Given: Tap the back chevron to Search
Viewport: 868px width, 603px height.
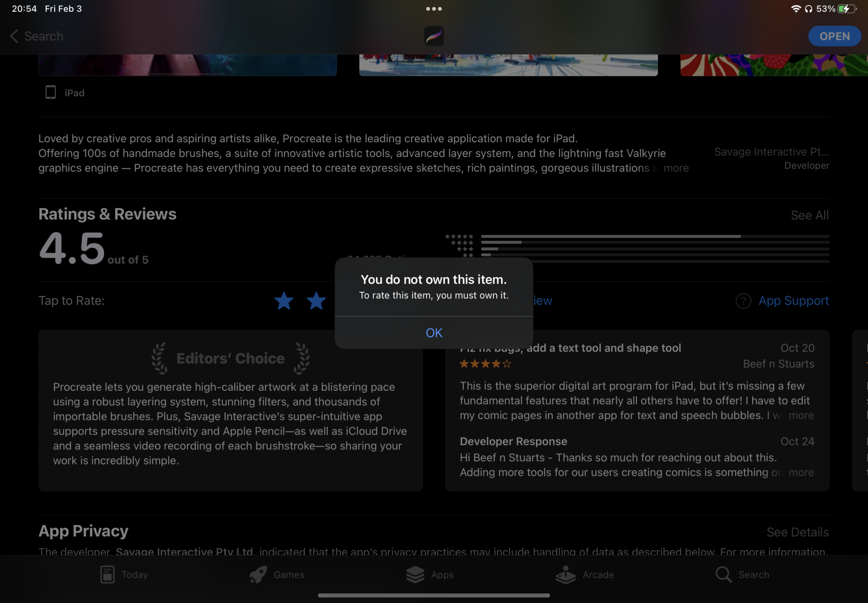Looking at the screenshot, I should 14,36.
